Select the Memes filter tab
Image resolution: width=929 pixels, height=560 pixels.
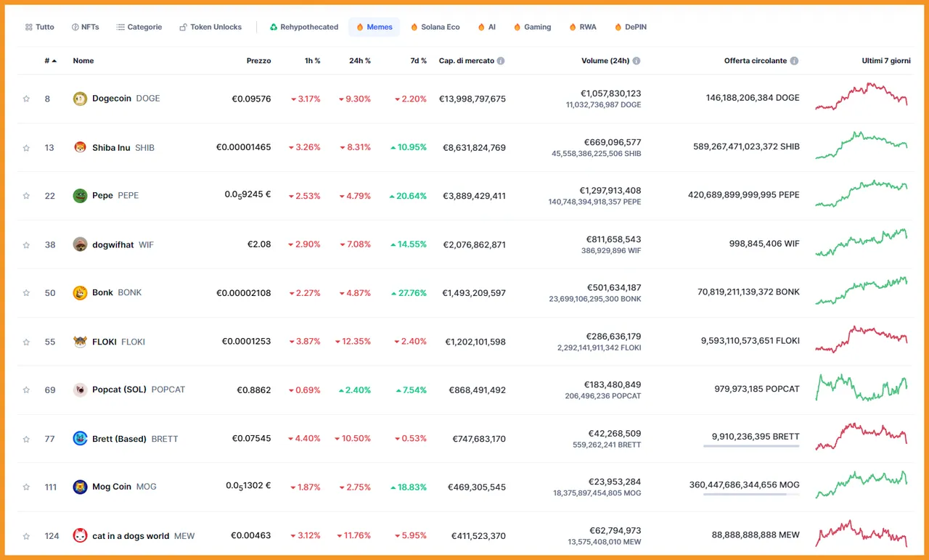pyautogui.click(x=374, y=27)
